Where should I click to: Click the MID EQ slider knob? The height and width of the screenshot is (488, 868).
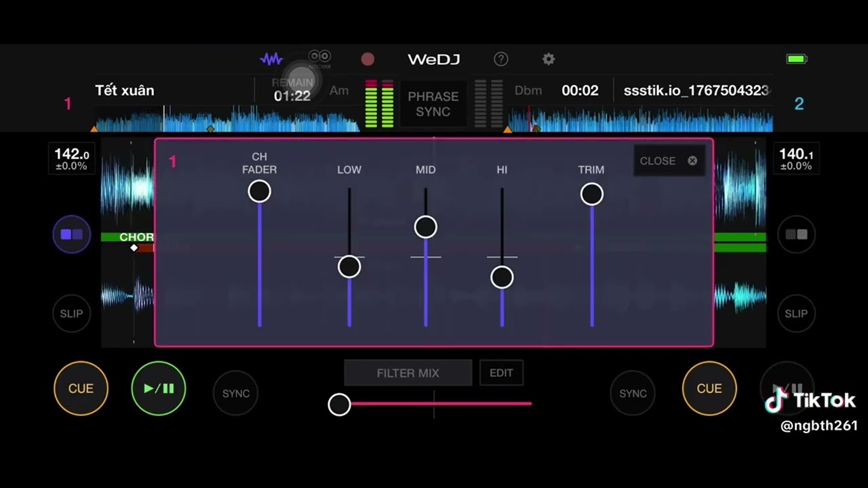426,227
